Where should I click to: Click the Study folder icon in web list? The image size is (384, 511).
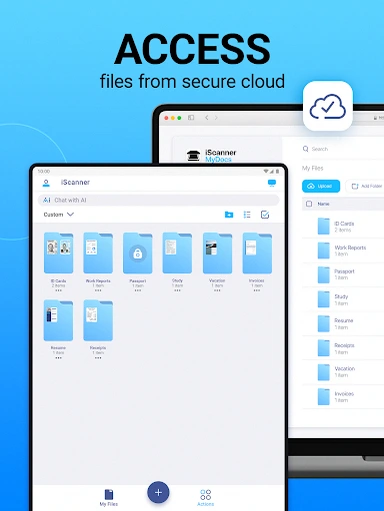point(323,299)
